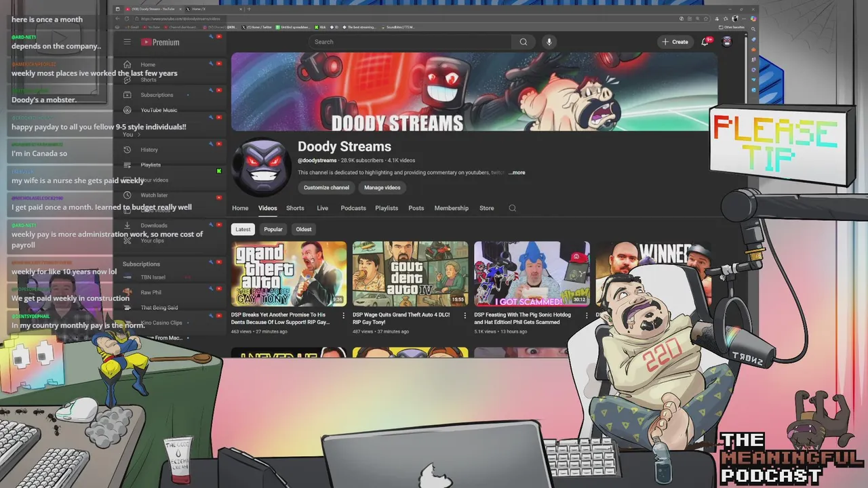Open options menu for GTA 4 DLC video
This screenshot has width=868, height=488.
pyautogui.click(x=465, y=315)
